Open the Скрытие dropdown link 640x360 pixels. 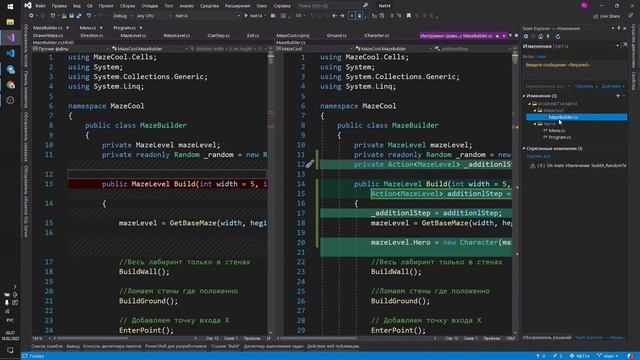587,86
